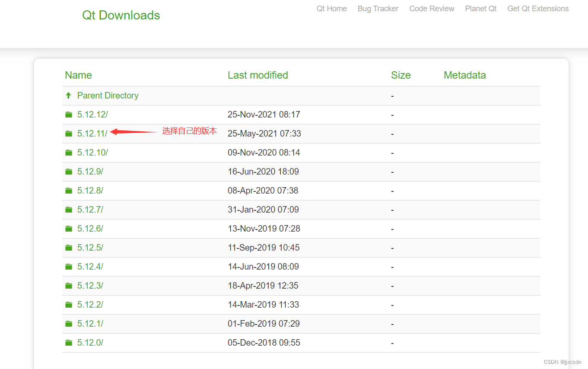Visit Planet Qt from the top menu
This screenshot has width=588, height=369.
click(481, 9)
